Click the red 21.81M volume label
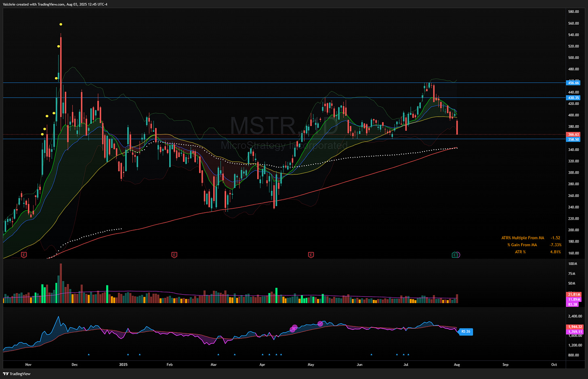This screenshot has height=379, width=588. [x=574, y=295]
